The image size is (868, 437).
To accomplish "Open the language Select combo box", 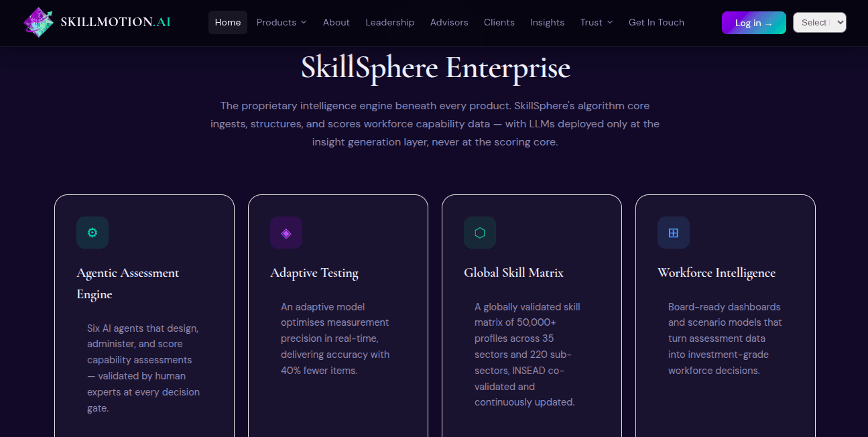I will 820,22.
